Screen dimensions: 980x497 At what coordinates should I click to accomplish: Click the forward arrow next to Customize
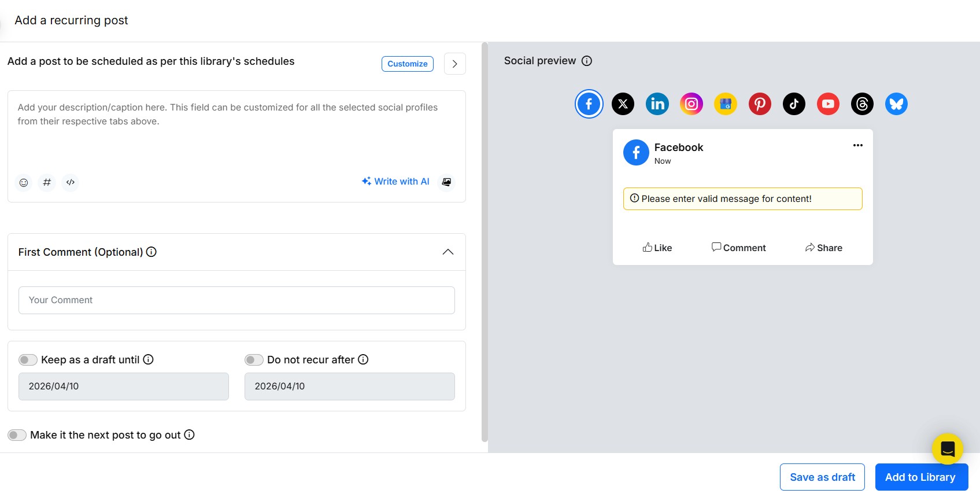(454, 64)
